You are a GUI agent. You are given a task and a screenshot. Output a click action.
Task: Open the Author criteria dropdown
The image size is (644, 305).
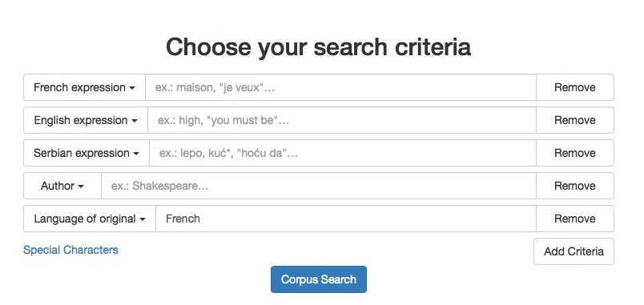[x=62, y=186]
